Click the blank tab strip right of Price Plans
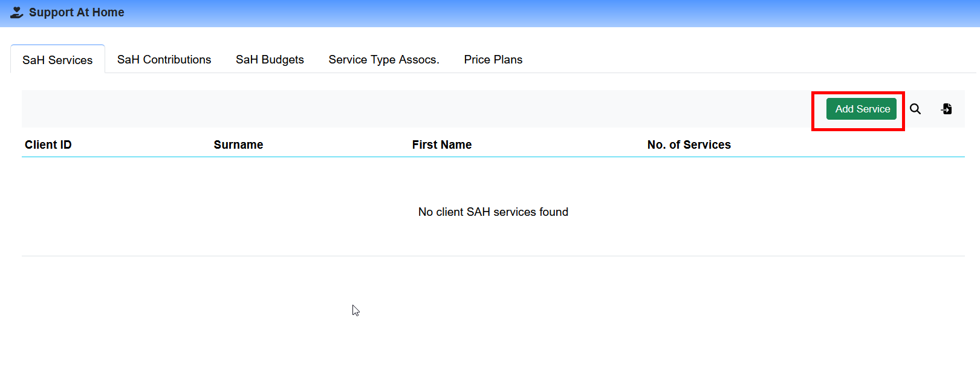Screen dimensions: 980x373 point(725,59)
